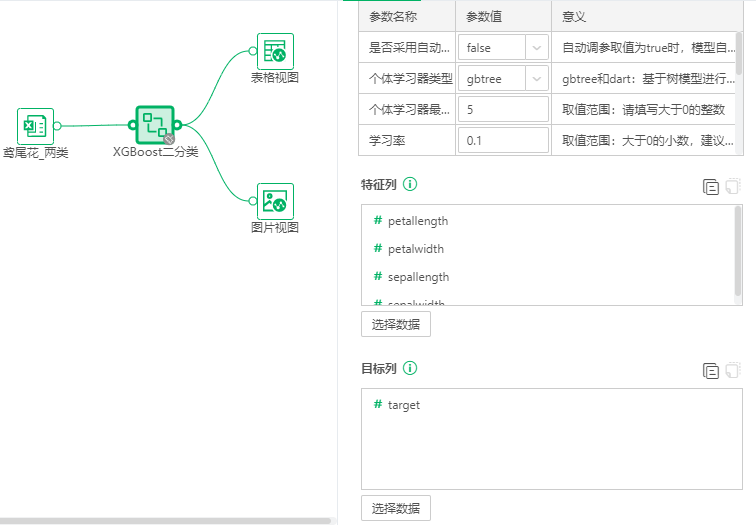
Task: Click the paste icon in 特征列 section
Action: pos(733,186)
